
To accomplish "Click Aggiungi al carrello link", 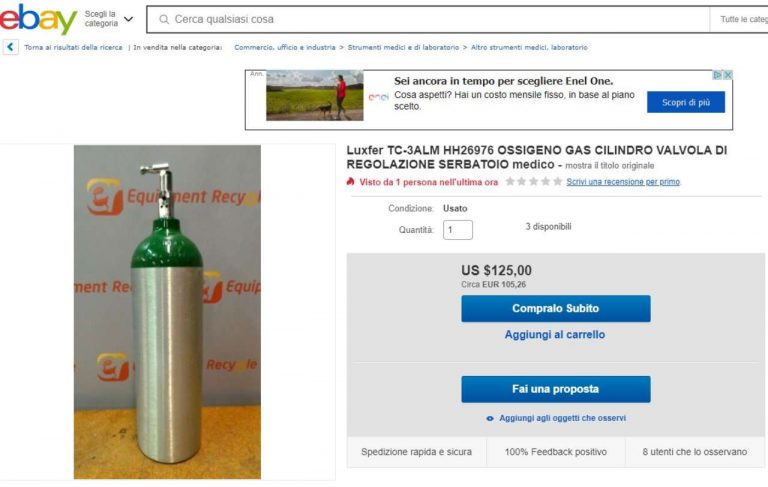I will pos(554,335).
